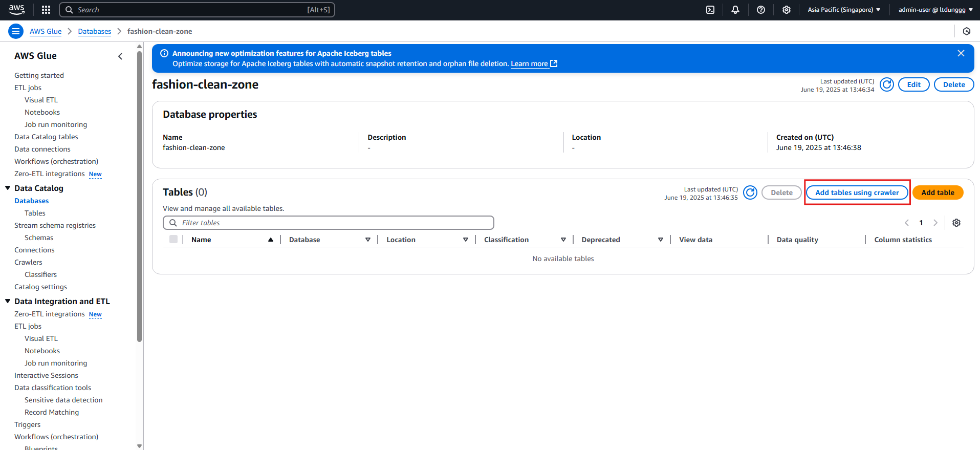Sort by Name using the ascending arrow

coord(271,240)
